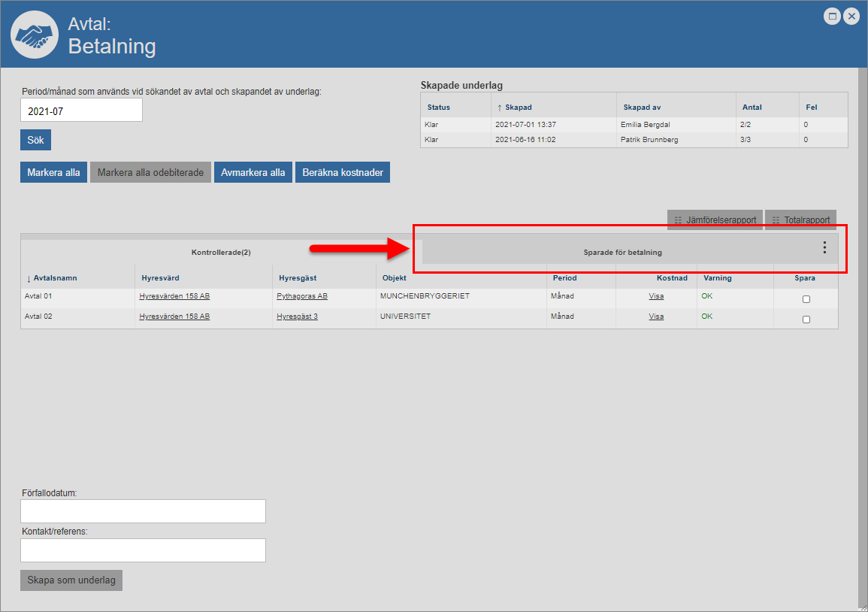The height and width of the screenshot is (612, 868).
Task: Focus the Förfallodatum input field
Action: coord(143,511)
